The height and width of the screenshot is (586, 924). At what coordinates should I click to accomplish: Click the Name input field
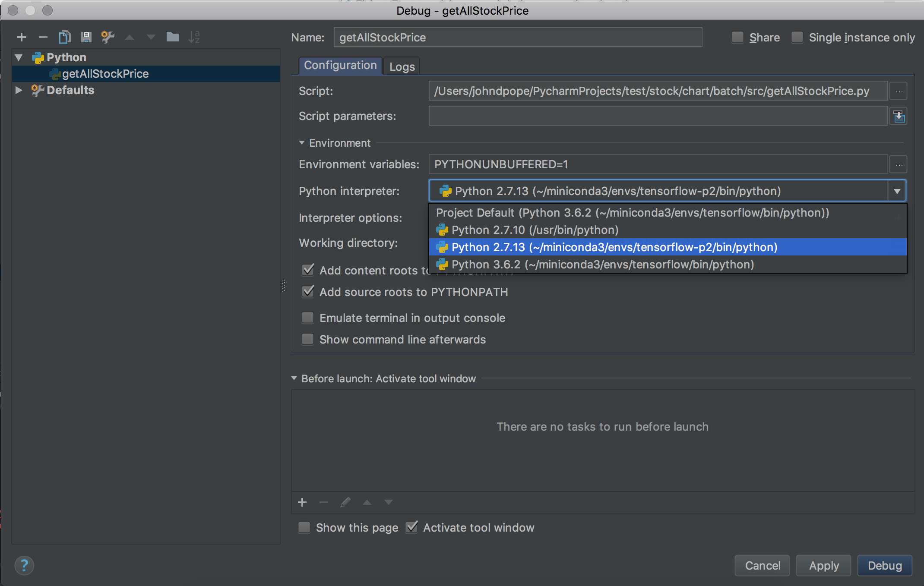[517, 38]
